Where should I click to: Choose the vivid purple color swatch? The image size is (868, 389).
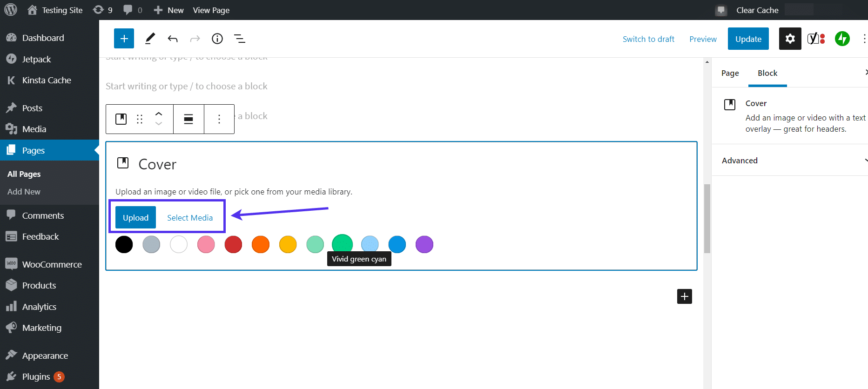(424, 244)
